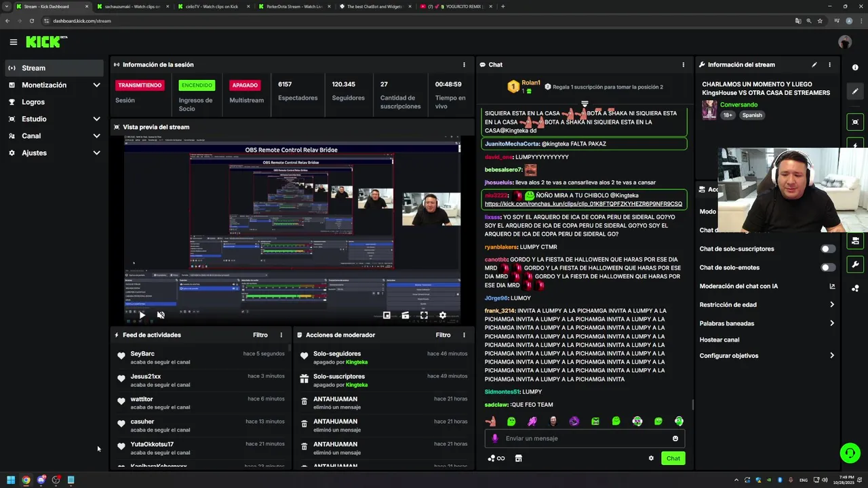Open Feed de actividades three-dot menu
The height and width of the screenshot is (488, 868).
click(281, 335)
